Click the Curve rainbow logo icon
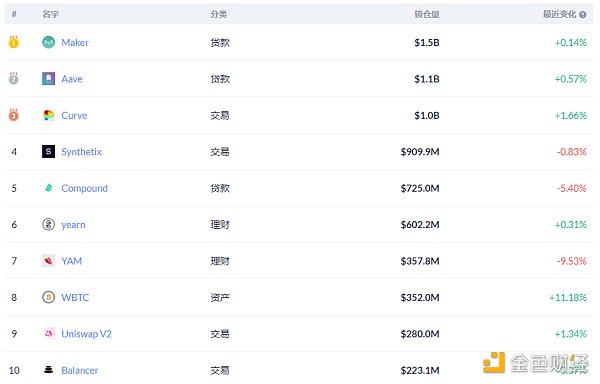Screen dimensions: 600x384 coord(49,115)
